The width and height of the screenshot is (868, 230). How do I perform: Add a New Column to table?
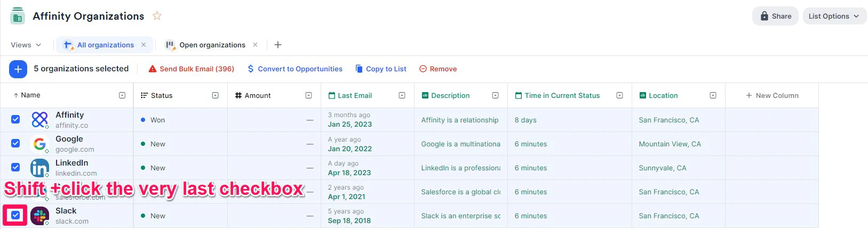tap(772, 95)
